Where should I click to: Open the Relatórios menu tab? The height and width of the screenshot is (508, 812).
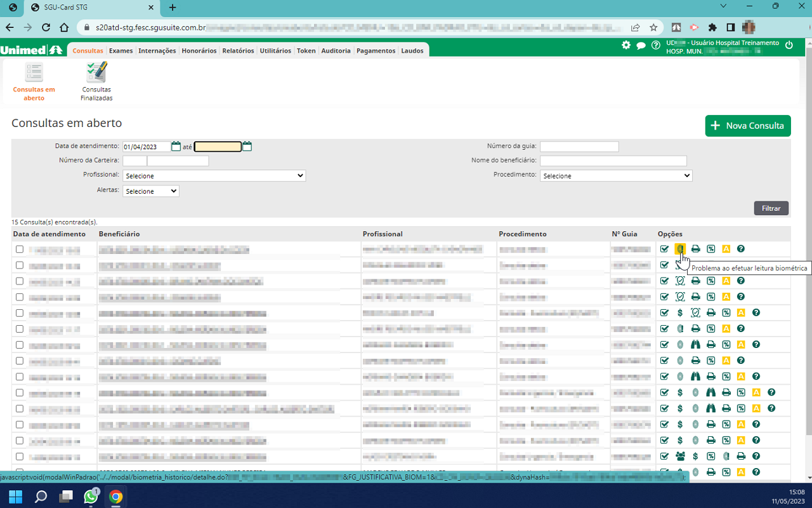click(238, 51)
